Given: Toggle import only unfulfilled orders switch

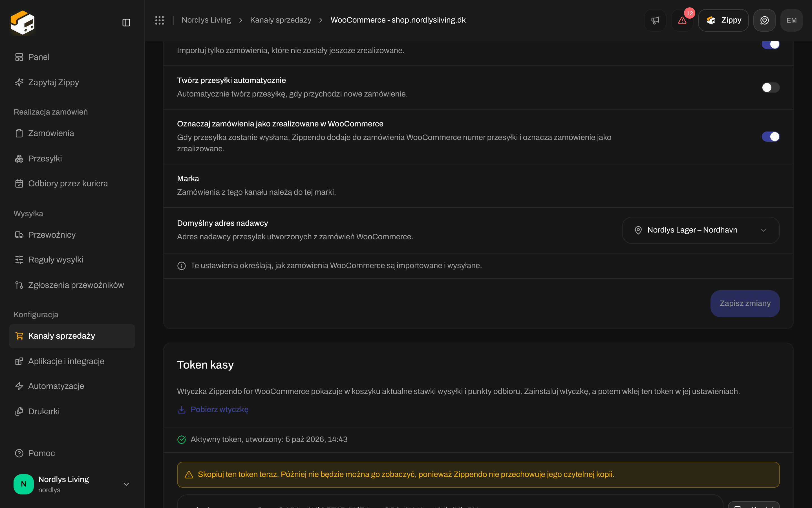Looking at the screenshot, I should tap(770, 44).
